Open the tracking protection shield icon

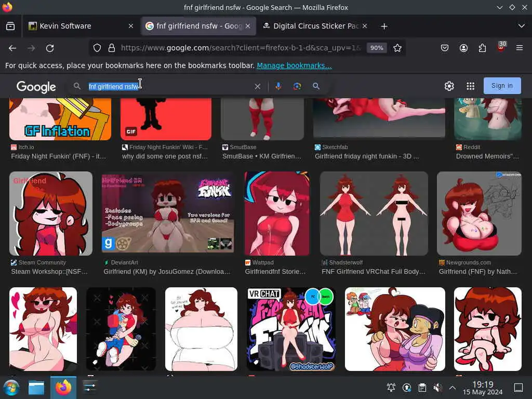(x=97, y=48)
